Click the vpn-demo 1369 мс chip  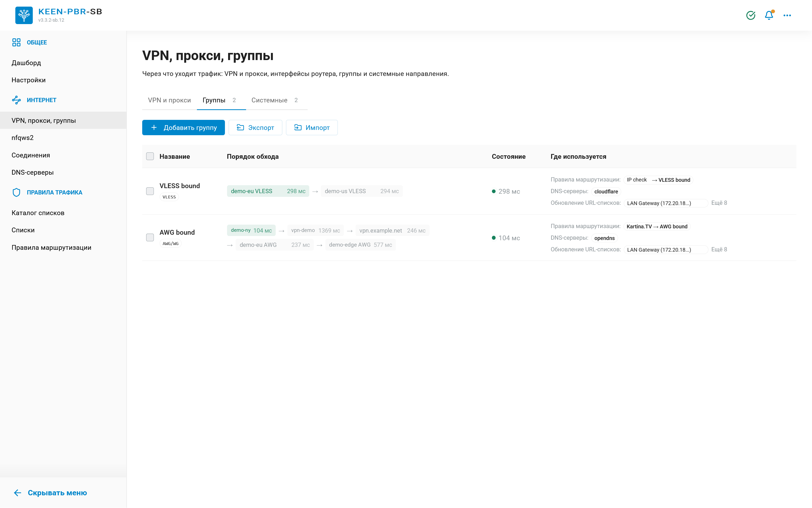[315, 230]
